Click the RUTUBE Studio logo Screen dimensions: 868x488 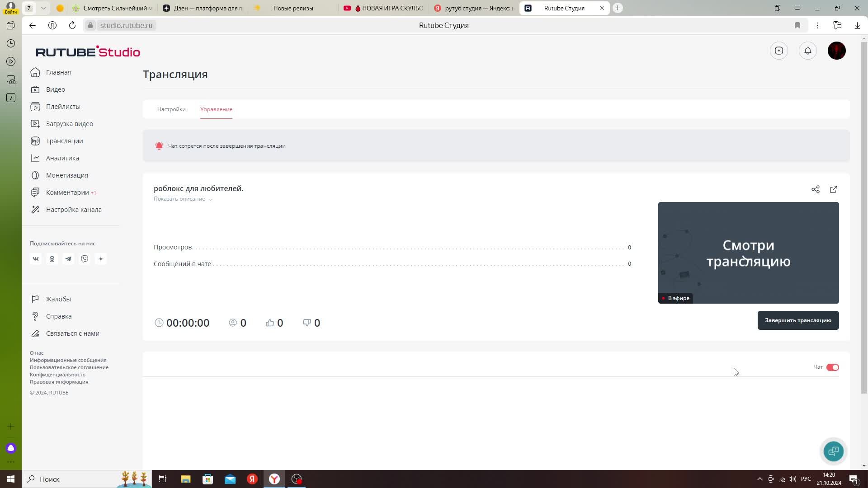[x=88, y=52]
